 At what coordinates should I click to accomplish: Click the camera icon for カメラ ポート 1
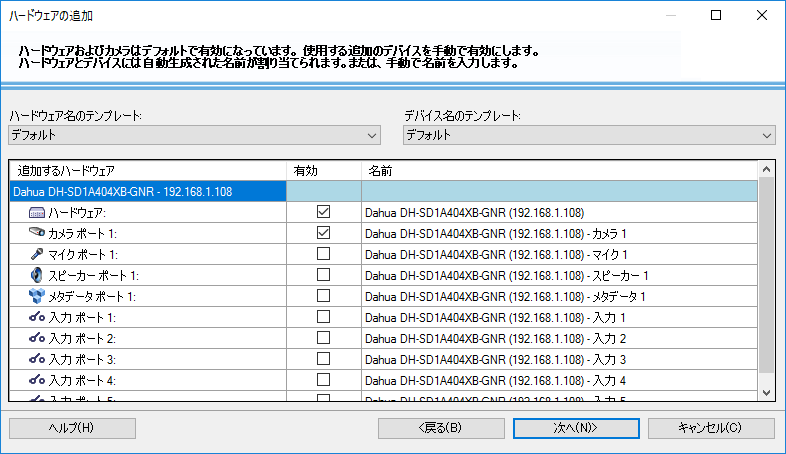pos(37,233)
